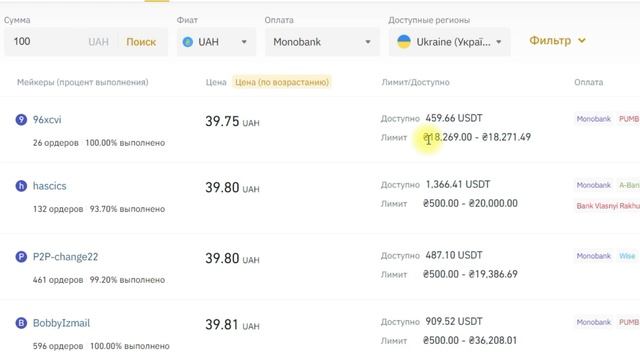Open BobbyIzmail maker profile link

coord(61,323)
